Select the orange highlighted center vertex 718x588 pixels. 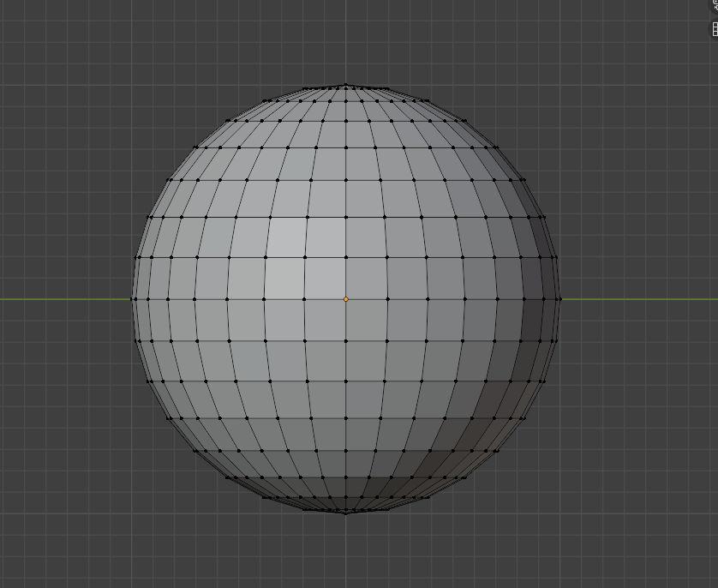tap(346, 299)
